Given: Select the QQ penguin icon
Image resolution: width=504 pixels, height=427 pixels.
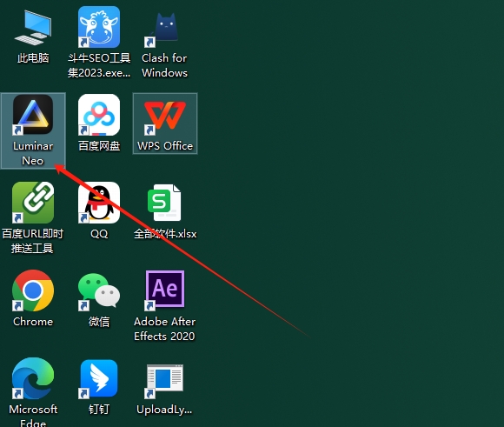Looking at the screenshot, I should (x=99, y=203).
